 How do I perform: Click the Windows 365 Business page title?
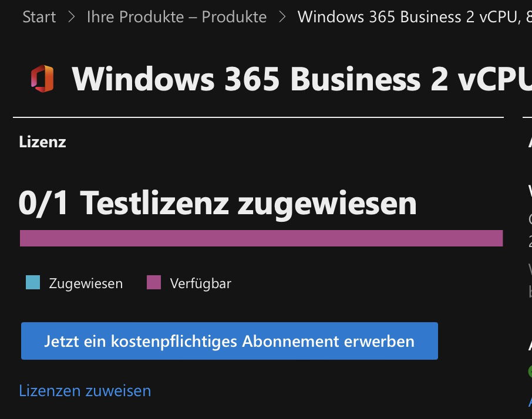(x=301, y=79)
